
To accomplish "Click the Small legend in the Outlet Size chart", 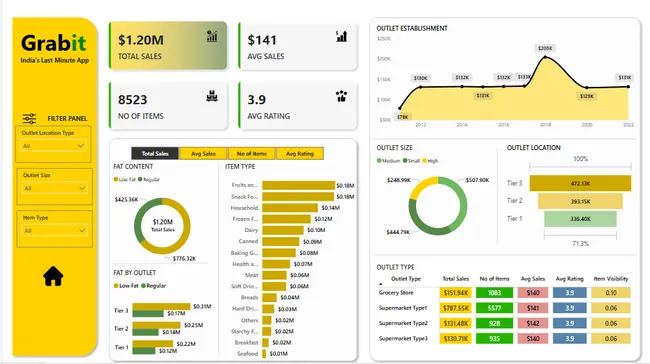I will 411,161.
